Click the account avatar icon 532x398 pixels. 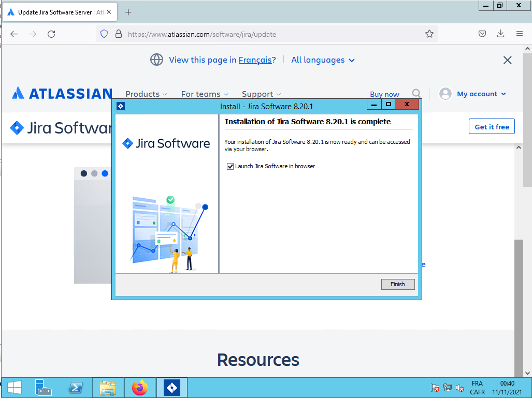[x=445, y=94]
